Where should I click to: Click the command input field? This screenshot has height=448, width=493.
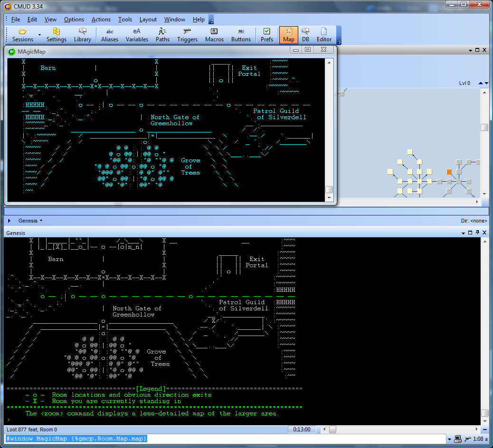225,439
